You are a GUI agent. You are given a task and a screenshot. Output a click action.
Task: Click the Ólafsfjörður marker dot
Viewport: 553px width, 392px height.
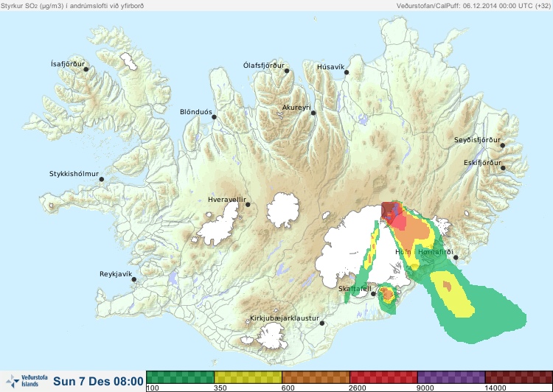[287, 71]
